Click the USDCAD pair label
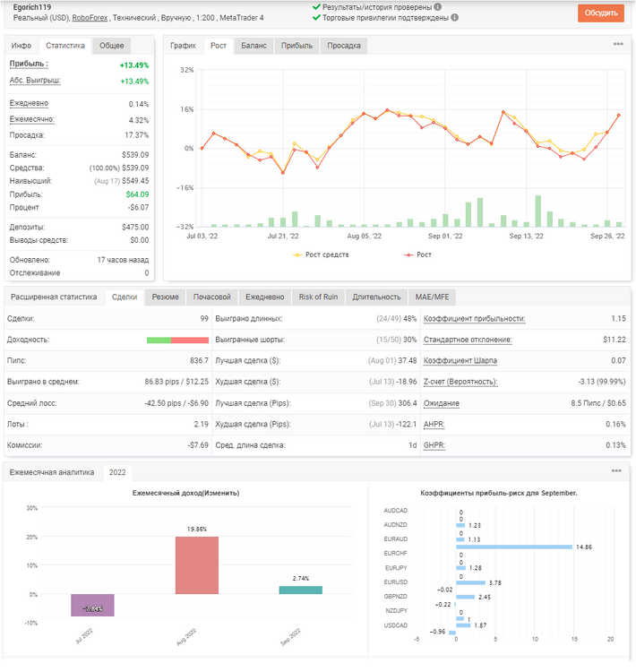Image resolution: width=636 pixels, height=672 pixels. point(396,625)
